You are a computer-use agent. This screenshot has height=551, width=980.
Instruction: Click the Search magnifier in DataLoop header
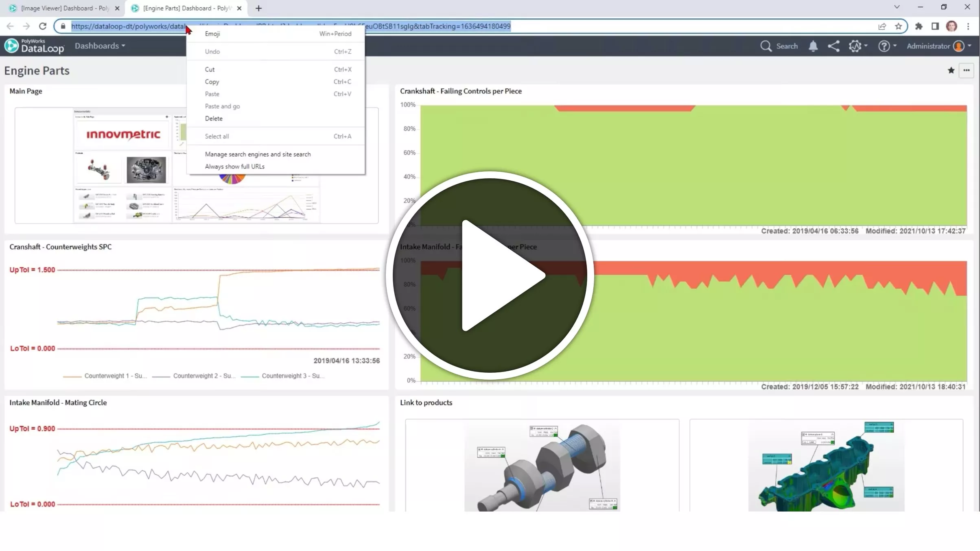[766, 46]
